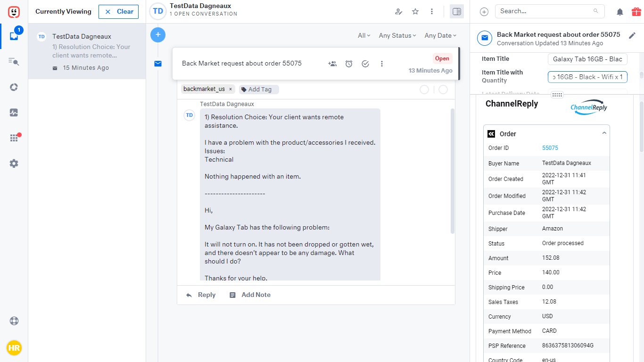Viewport: 644px width, 362px height.
Task: Click the assign staff icon on conversation
Action: tap(332, 64)
